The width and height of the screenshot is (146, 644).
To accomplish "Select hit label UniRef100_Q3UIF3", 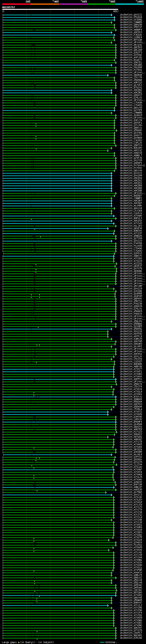I will point(131,53).
